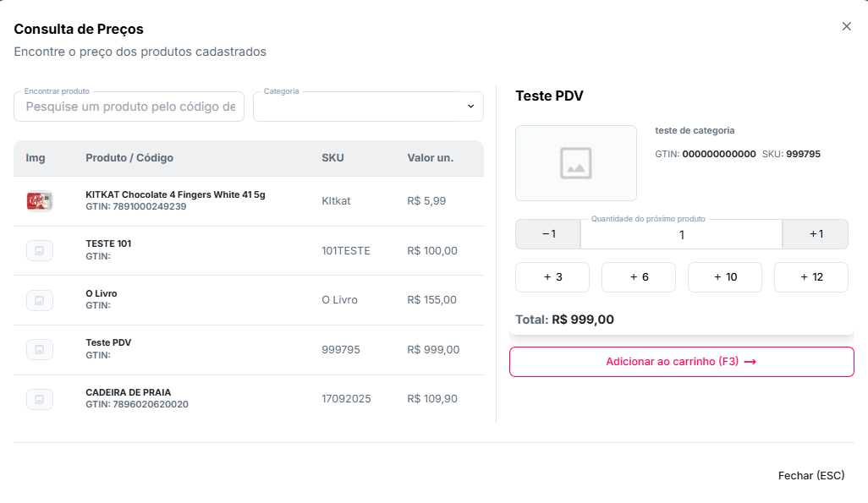Open the Categoria dropdown

point(368,107)
